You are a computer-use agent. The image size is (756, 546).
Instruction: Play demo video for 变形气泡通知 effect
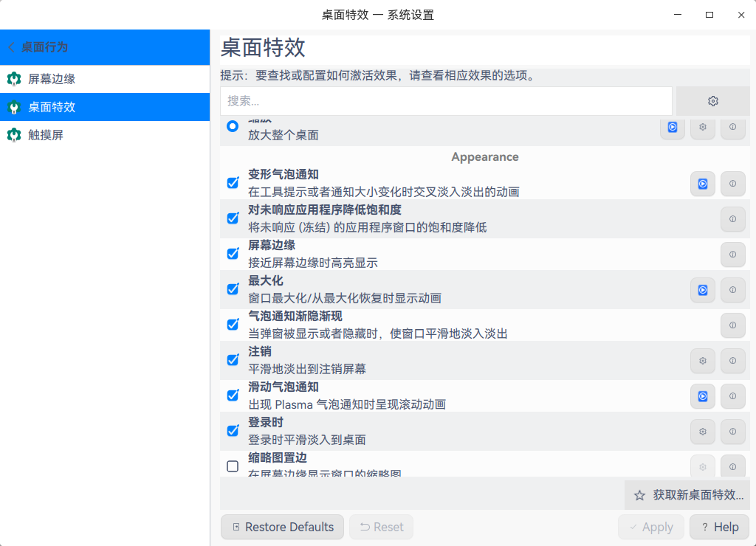pos(703,184)
